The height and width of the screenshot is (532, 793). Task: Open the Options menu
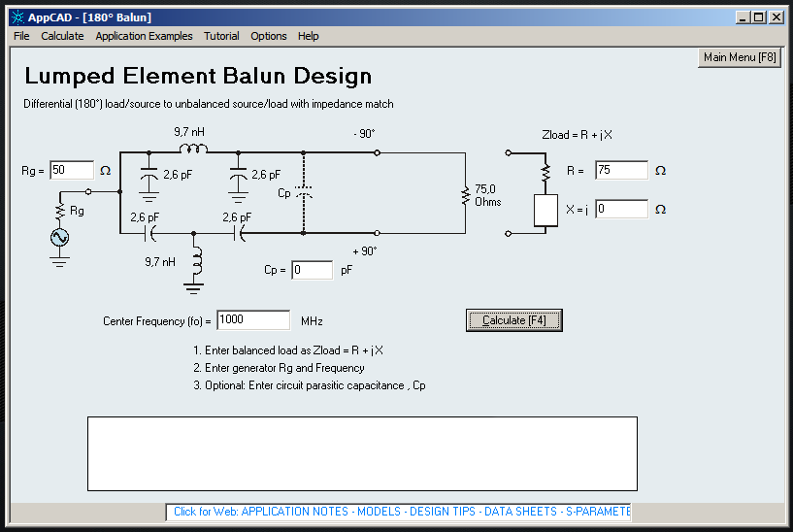click(x=269, y=36)
